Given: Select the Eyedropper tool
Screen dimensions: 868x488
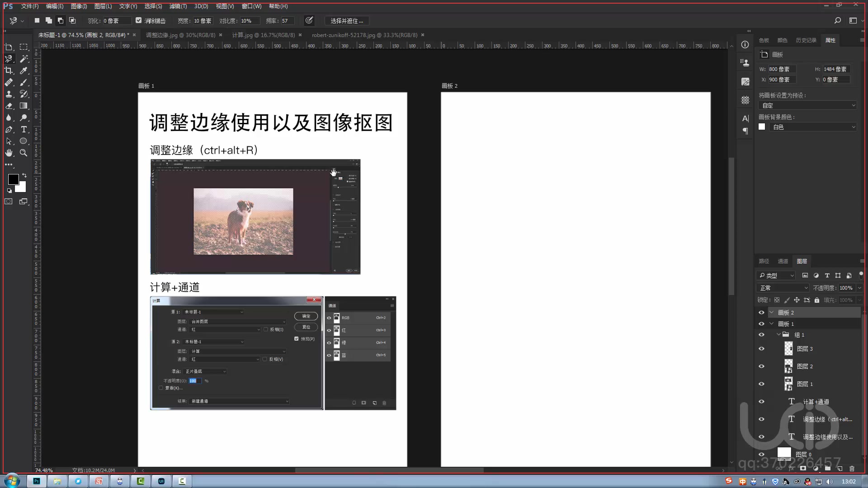Looking at the screenshot, I should [x=24, y=70].
